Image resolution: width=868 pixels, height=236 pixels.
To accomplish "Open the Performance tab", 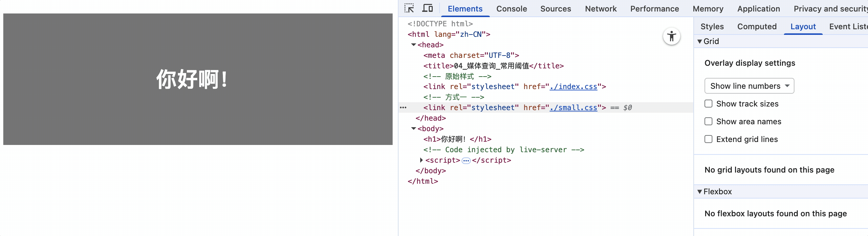I will click(654, 9).
